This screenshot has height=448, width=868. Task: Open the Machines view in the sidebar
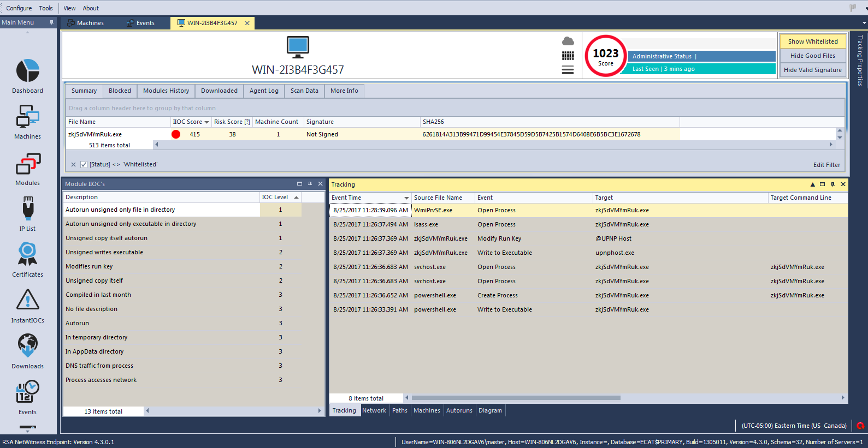pyautogui.click(x=27, y=117)
